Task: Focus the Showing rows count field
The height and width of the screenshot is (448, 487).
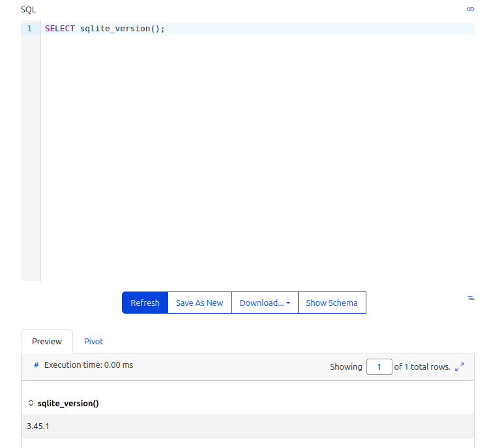Action: [379, 367]
